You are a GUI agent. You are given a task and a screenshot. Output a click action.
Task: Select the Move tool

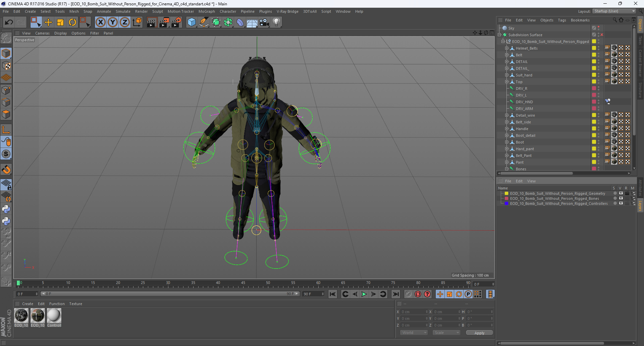tap(48, 22)
